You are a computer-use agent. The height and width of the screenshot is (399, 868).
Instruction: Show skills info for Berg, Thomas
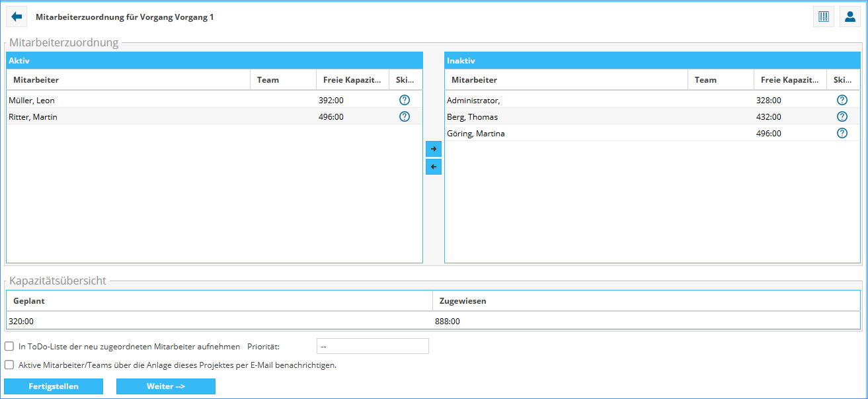tap(842, 117)
